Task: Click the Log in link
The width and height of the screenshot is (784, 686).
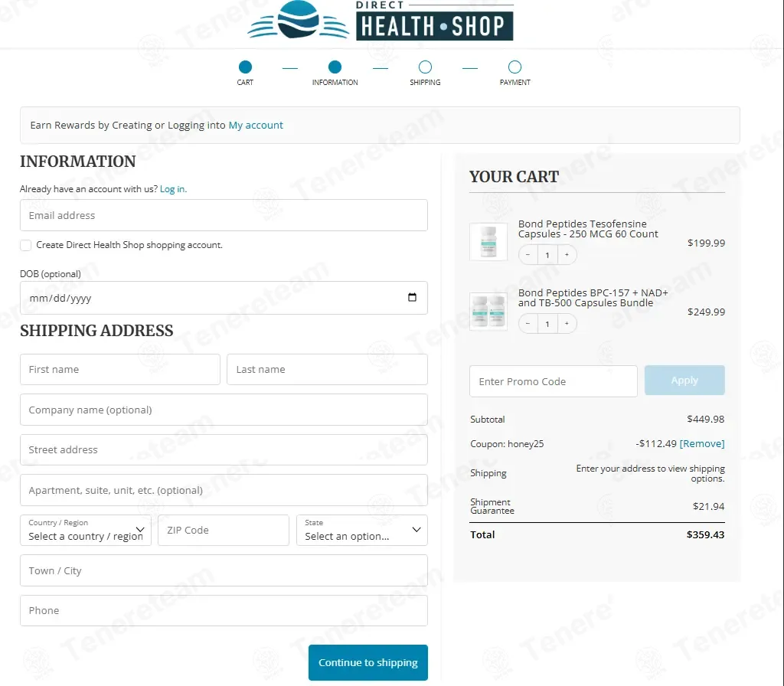Action: coord(172,189)
